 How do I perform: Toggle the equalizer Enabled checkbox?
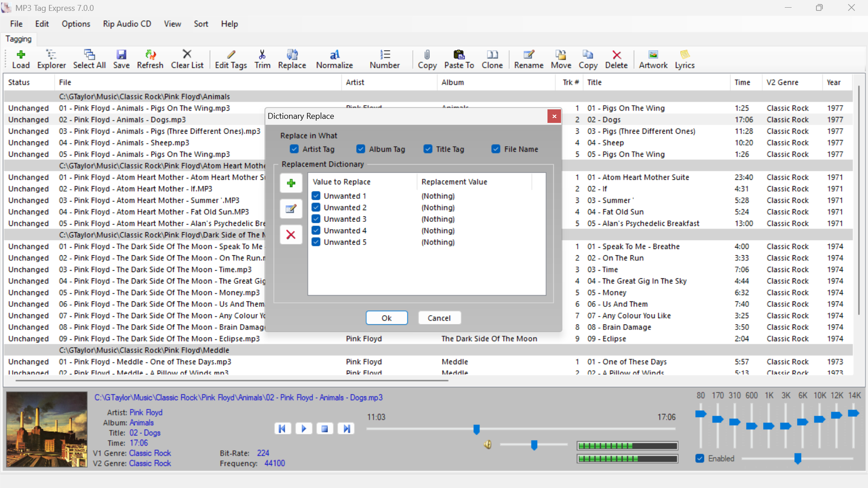[x=700, y=459]
